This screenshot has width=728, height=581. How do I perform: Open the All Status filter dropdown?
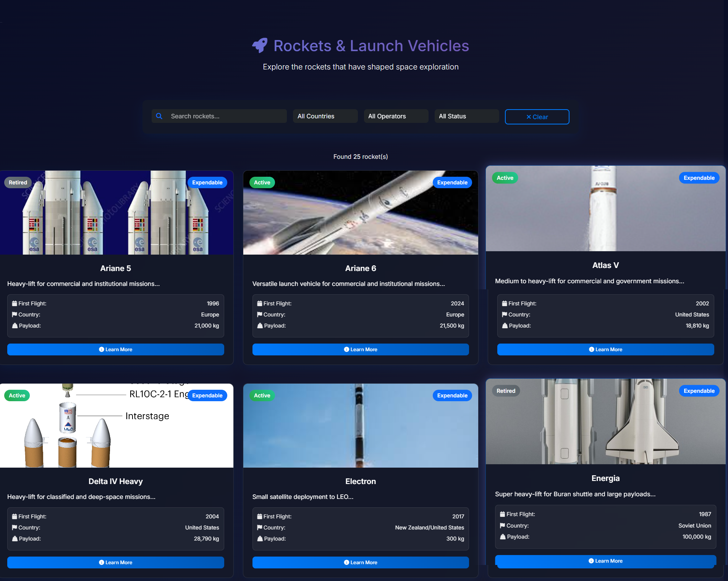tap(466, 116)
